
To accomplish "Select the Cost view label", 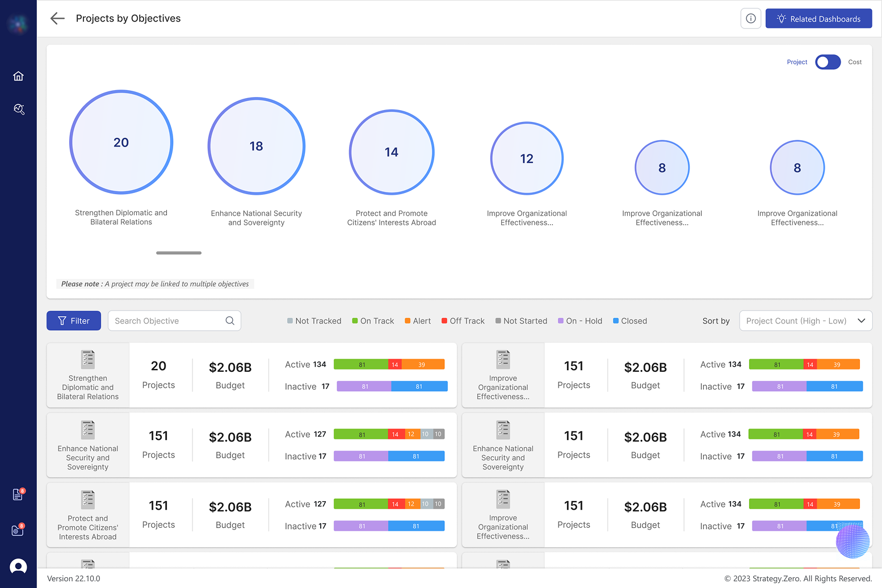I will 855,62.
